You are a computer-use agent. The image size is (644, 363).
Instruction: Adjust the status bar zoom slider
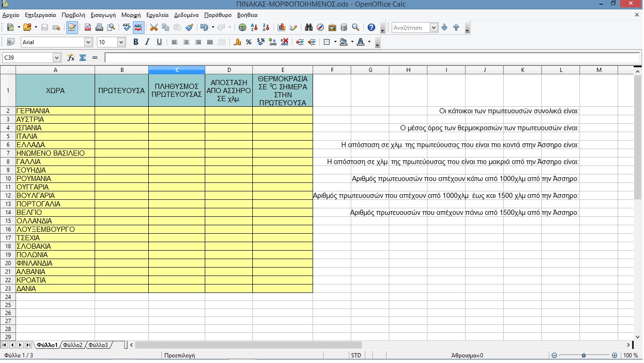coord(584,355)
